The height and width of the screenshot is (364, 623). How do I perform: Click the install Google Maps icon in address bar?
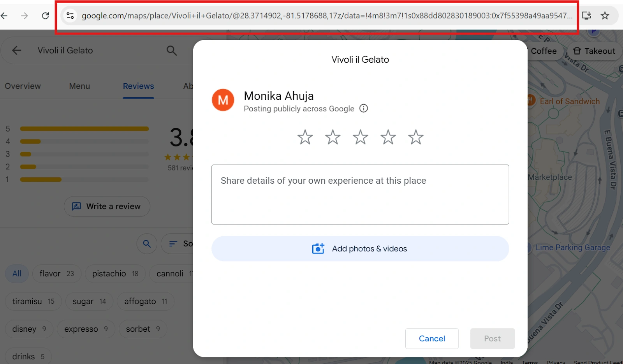click(x=586, y=16)
